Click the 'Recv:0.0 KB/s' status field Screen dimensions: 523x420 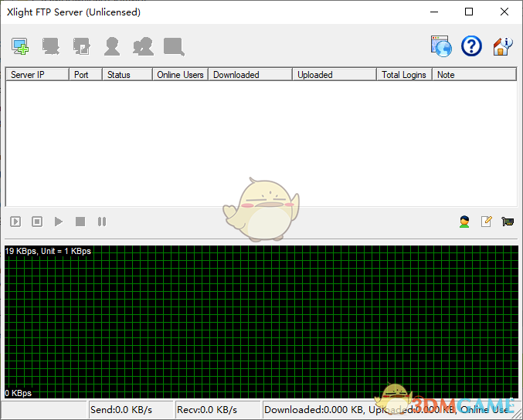pyautogui.click(x=218, y=410)
